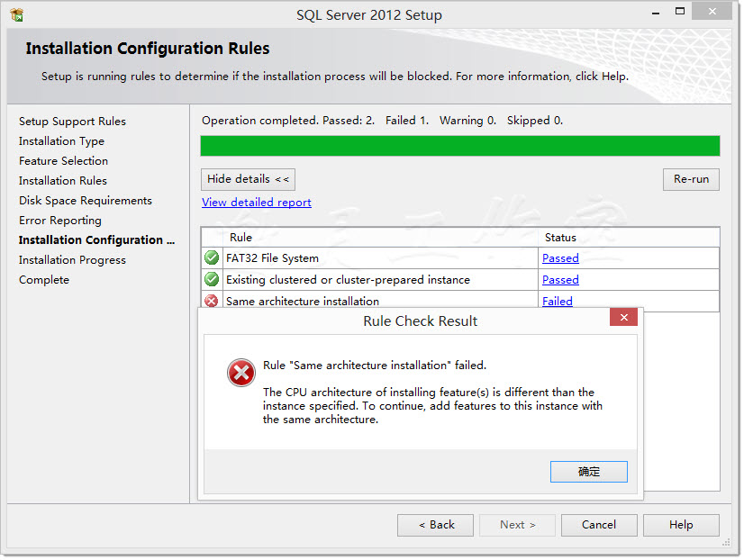The width and height of the screenshot is (744, 560).
Task: Click the Rule Check Result dialog title
Action: click(420, 321)
